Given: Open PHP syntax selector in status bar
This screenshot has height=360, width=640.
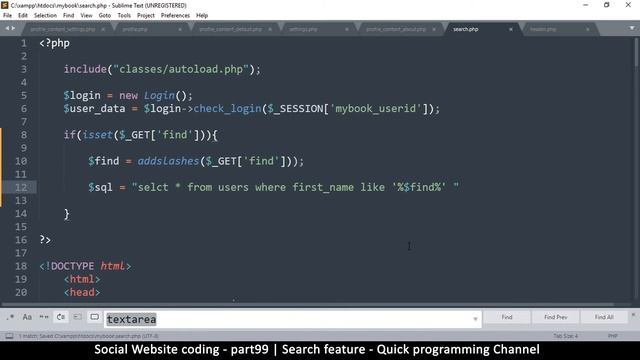Looking at the screenshot, I should click(613, 336).
